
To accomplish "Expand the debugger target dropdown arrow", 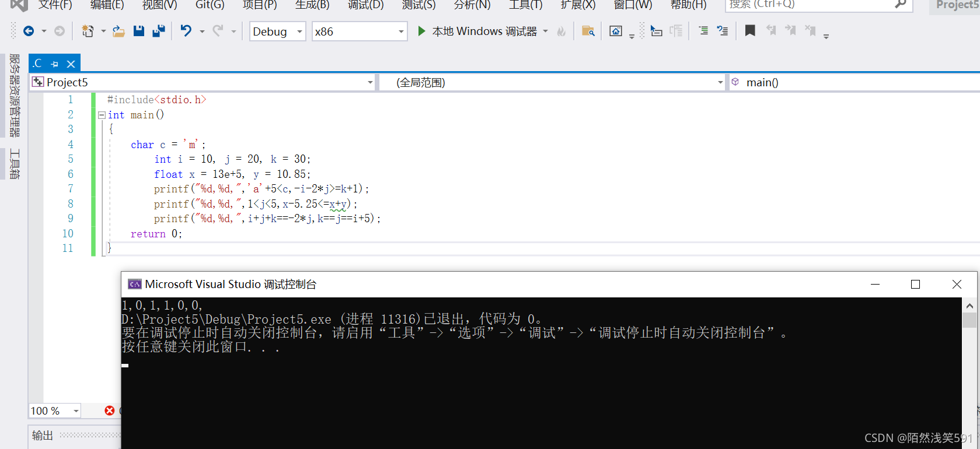I will (545, 31).
